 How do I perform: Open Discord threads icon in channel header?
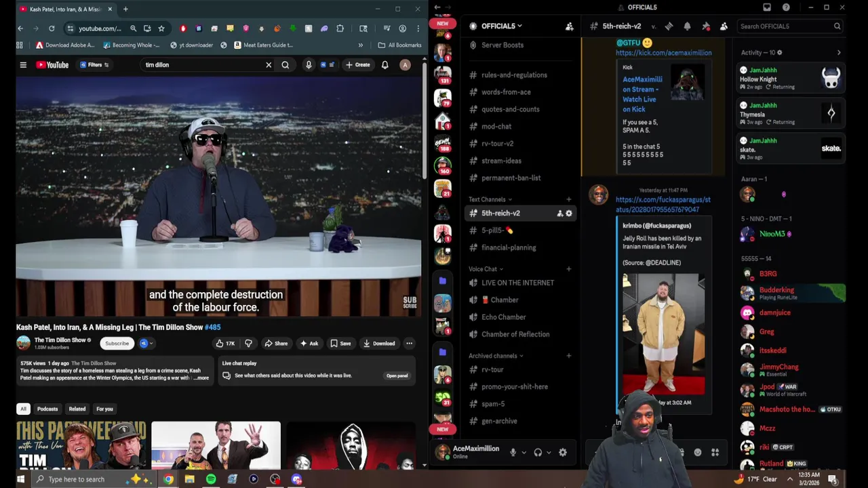click(x=669, y=26)
